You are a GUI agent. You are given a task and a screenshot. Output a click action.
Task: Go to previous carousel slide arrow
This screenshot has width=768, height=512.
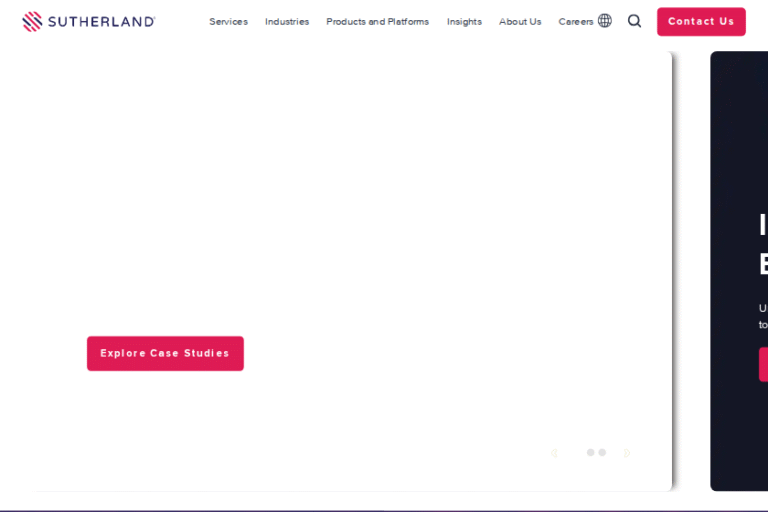[554, 453]
